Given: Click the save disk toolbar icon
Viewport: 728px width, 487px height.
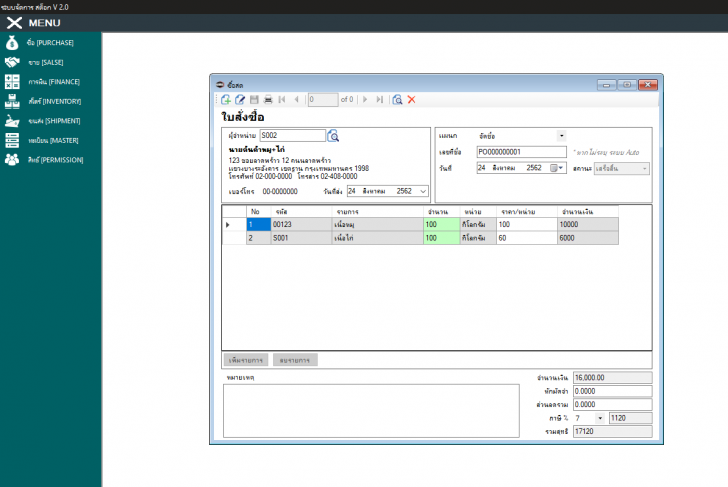Looking at the screenshot, I should coord(254,100).
